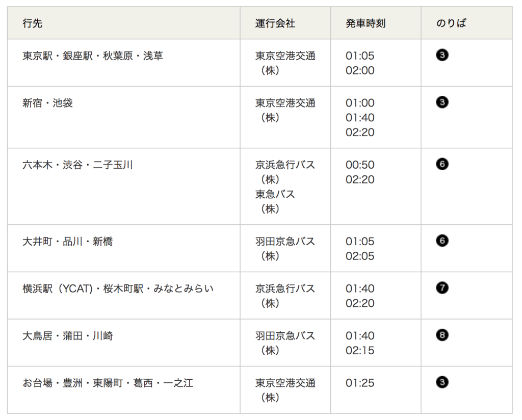
Task: Click destination 大鳥居・蒲田・川崎
Action: tap(68, 336)
